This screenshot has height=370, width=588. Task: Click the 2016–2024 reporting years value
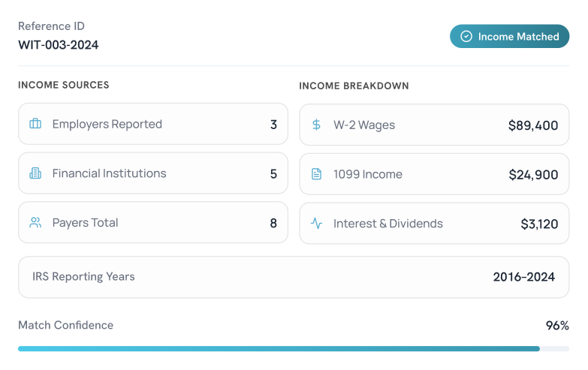pyautogui.click(x=524, y=277)
